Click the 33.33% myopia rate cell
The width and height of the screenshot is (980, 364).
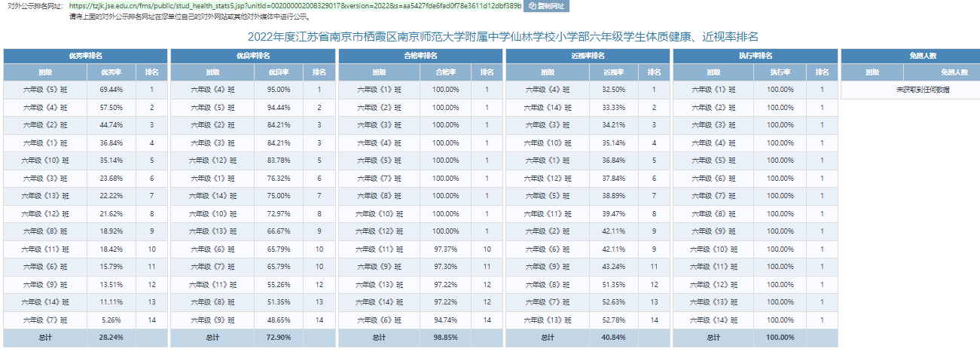pos(612,107)
